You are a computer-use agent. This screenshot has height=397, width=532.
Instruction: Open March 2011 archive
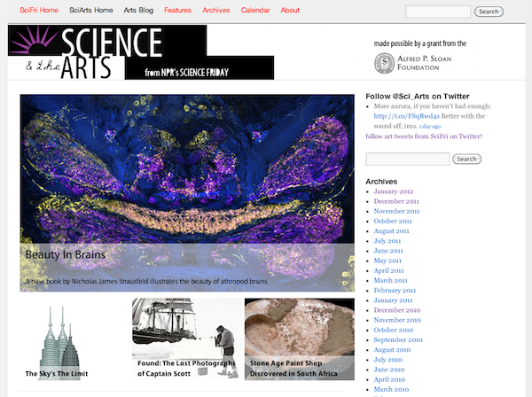[390, 280]
